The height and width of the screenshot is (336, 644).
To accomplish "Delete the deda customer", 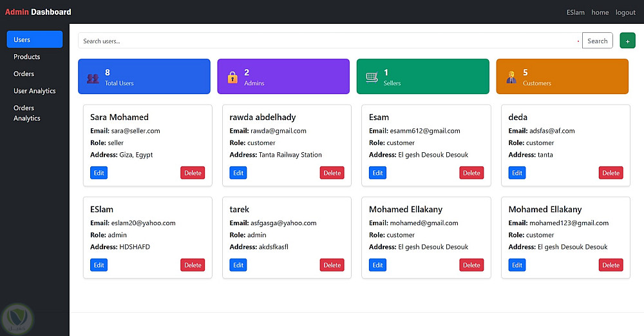I will coord(611,173).
